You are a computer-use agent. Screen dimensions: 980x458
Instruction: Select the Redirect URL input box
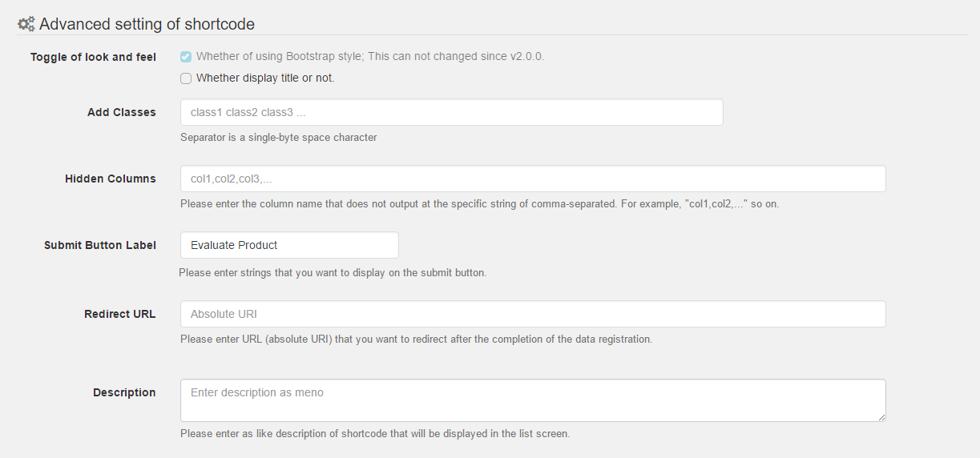pyautogui.click(x=533, y=314)
